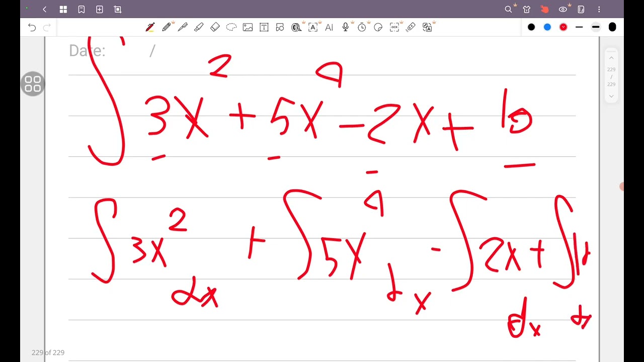Choose the thin stroke width
This screenshot has height=362, width=644.
[x=579, y=27]
